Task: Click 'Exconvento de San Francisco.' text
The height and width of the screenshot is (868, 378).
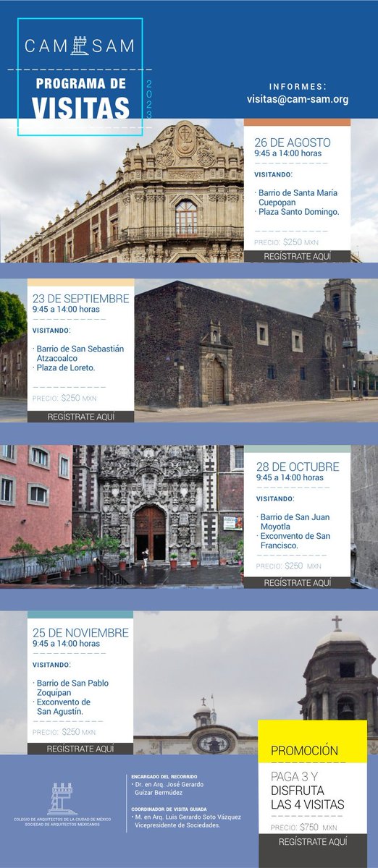Action: (294, 540)
